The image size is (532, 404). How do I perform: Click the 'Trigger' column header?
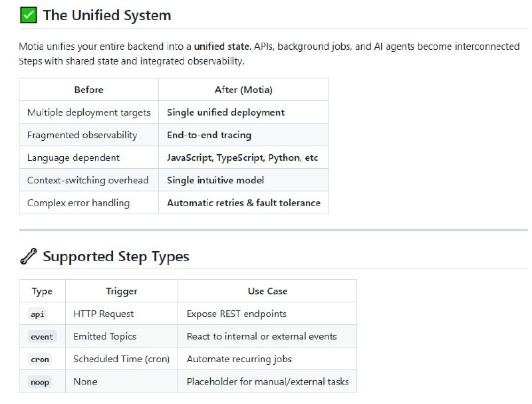122,291
